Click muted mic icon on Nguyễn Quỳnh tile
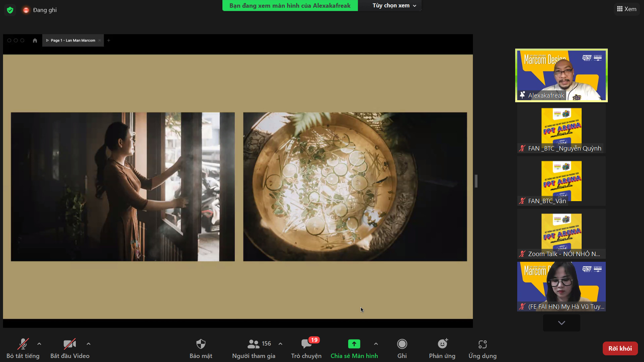Image resolution: width=644 pixels, height=362 pixels. 522,148
